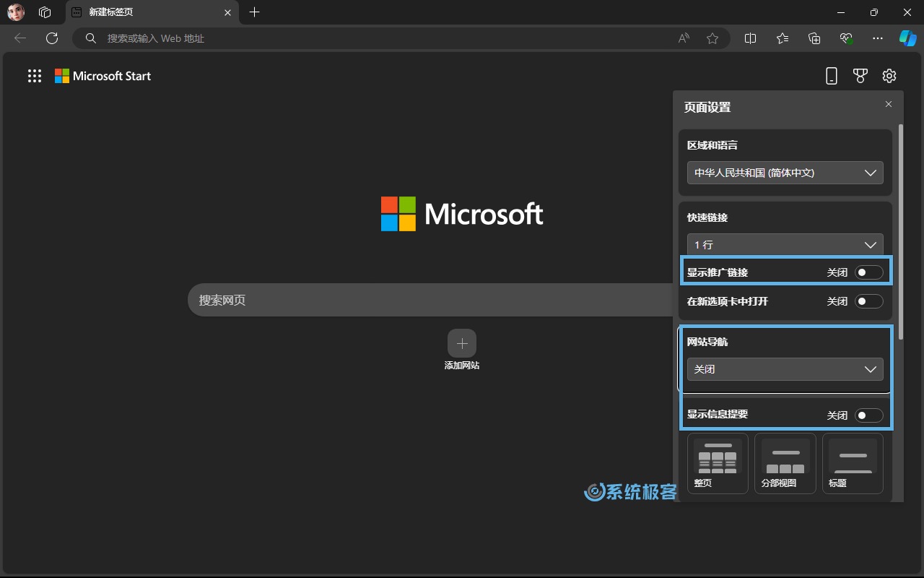Open Settings and more ellipsis menu

click(878, 38)
